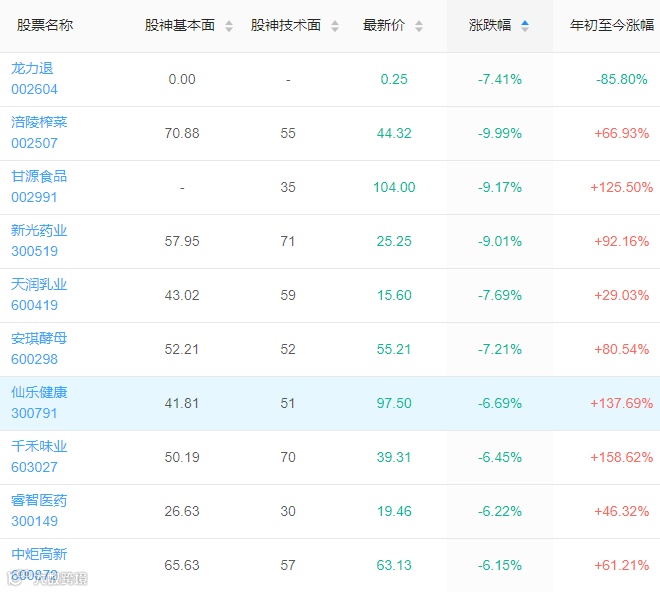Open stock code 300791
The image size is (660, 592).
35,413
